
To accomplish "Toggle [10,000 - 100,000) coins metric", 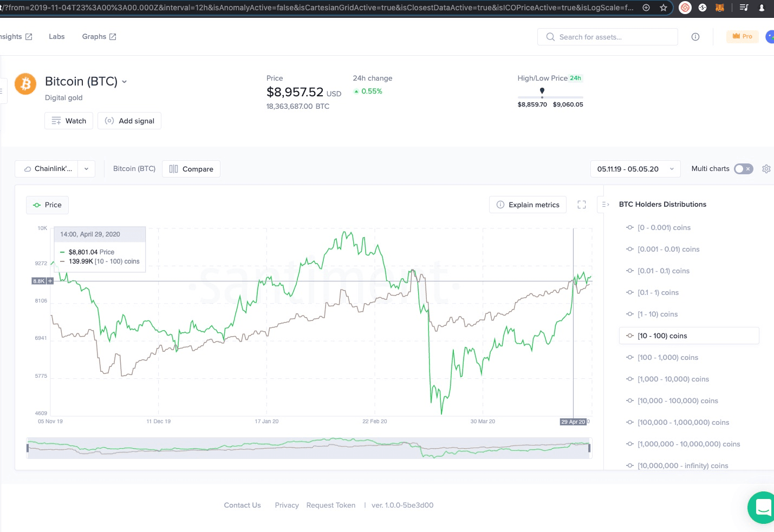I will tap(672, 400).
